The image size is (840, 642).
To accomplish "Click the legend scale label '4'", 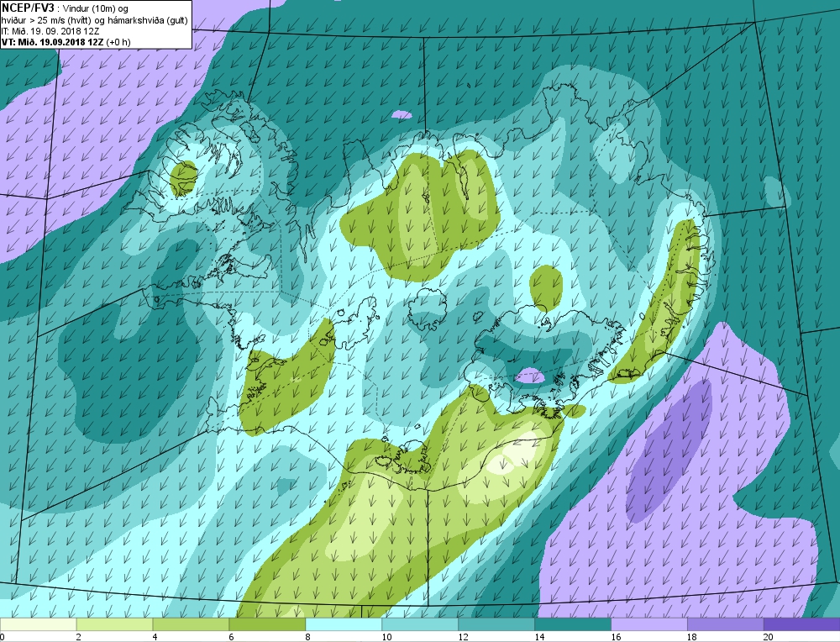I will point(155,637).
